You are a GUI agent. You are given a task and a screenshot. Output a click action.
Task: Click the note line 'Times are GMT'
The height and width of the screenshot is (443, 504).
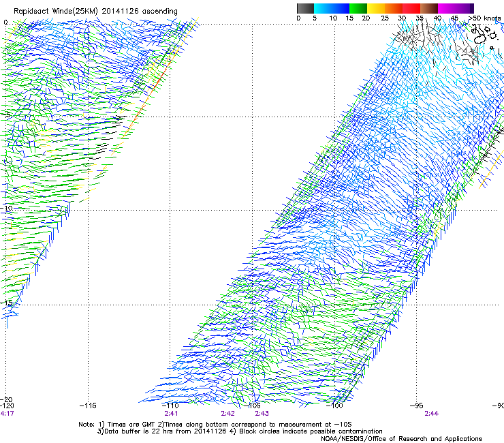(132, 425)
